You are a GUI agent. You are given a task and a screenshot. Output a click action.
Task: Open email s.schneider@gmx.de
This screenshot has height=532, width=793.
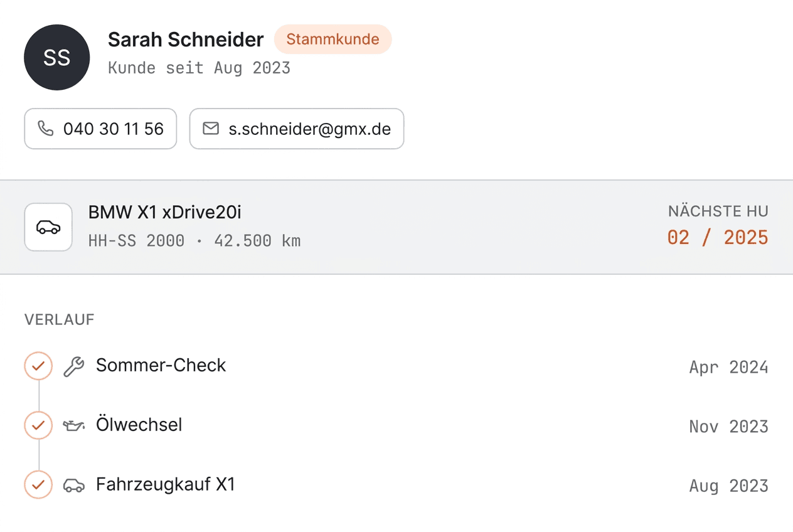[297, 129]
